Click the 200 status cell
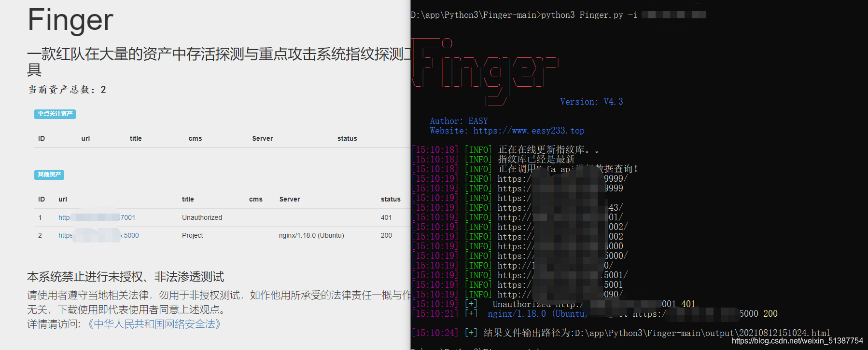 click(386, 235)
